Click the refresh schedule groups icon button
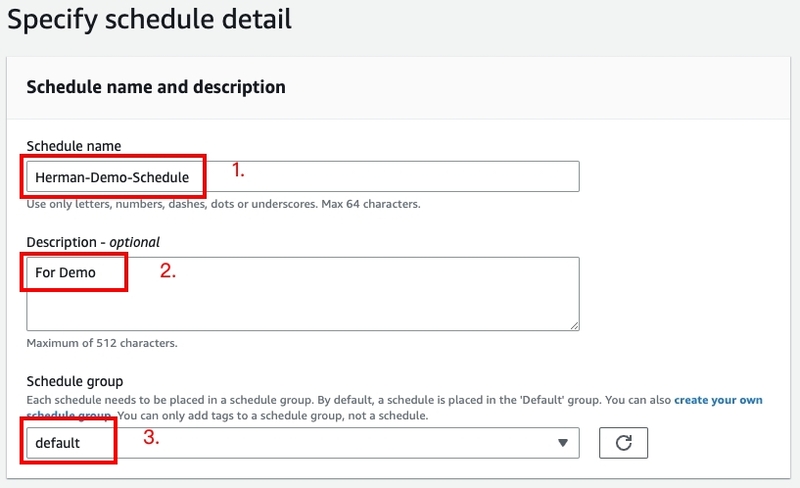800x488 pixels. click(623, 443)
